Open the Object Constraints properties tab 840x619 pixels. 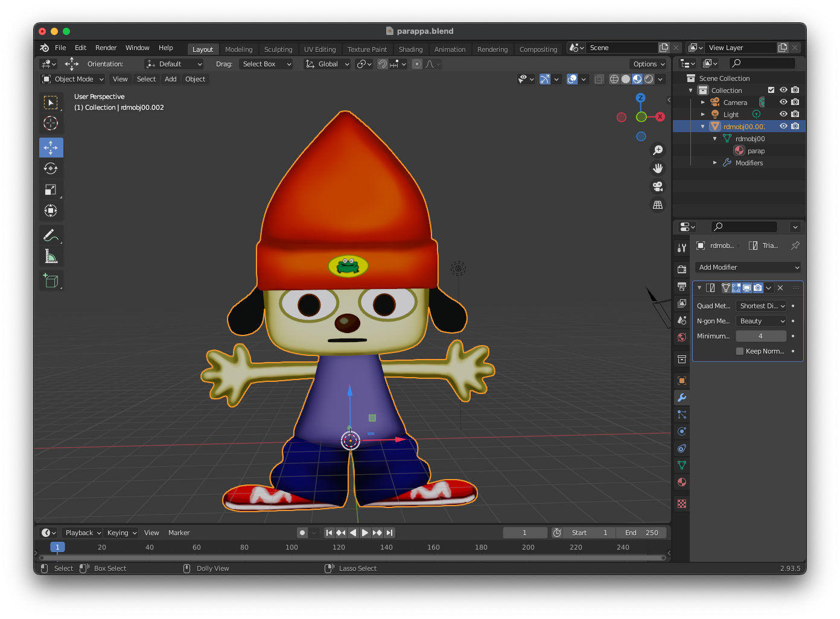click(682, 448)
